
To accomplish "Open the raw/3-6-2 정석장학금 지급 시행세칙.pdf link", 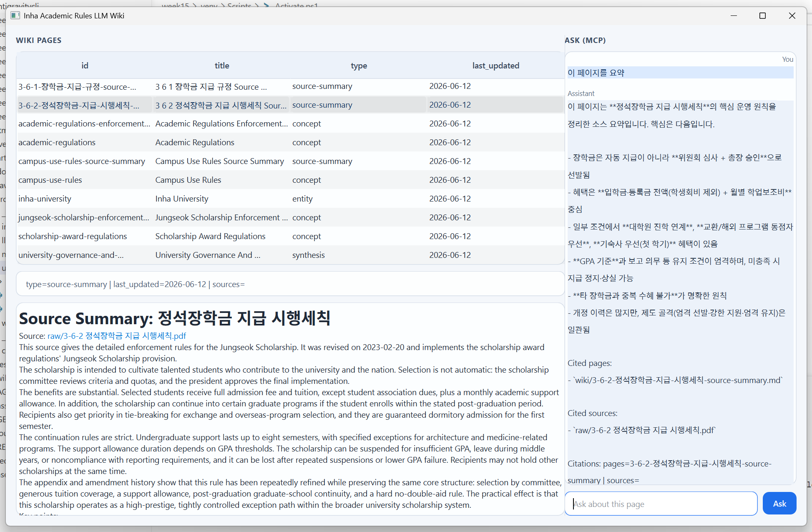I will click(117, 336).
